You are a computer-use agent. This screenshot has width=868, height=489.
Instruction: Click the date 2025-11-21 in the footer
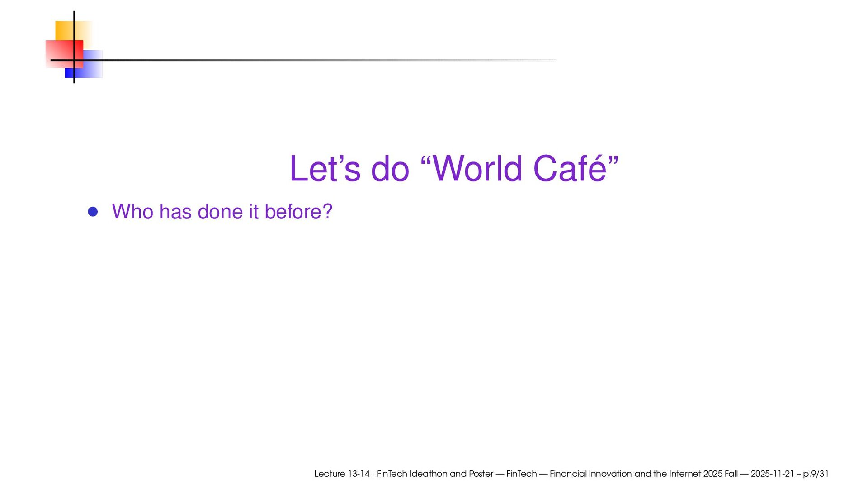tap(772, 474)
